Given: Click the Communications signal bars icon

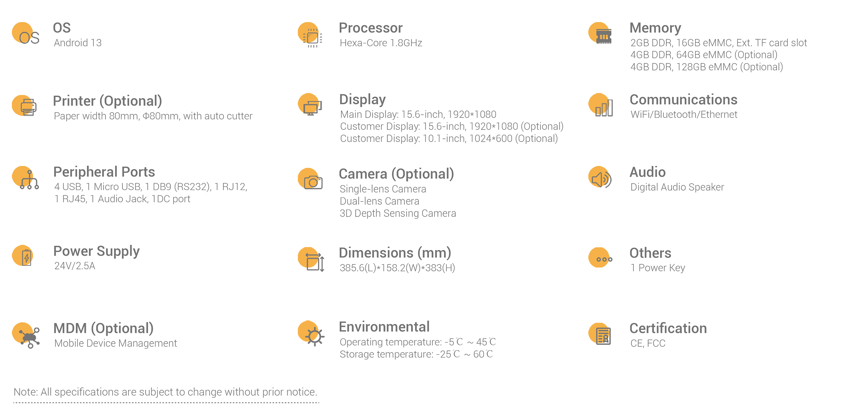Looking at the screenshot, I should [601, 105].
